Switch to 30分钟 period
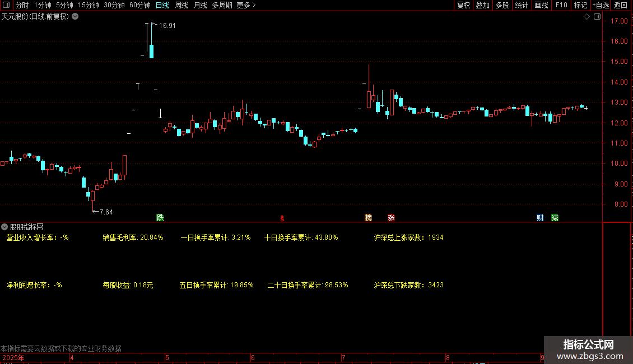The height and width of the screenshot is (364, 633). pyautogui.click(x=114, y=5)
